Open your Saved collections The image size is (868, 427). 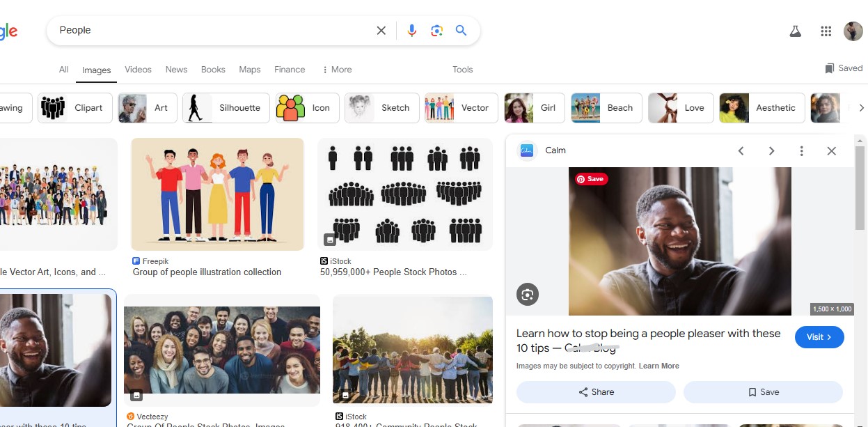(843, 68)
